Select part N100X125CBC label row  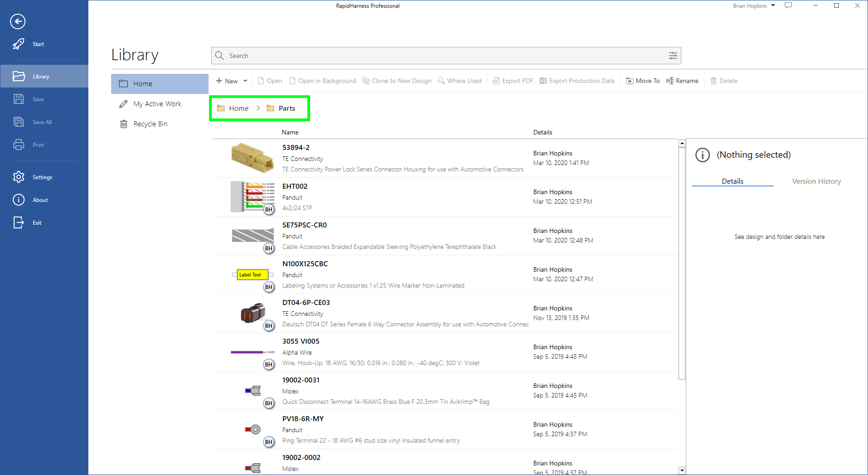444,274
